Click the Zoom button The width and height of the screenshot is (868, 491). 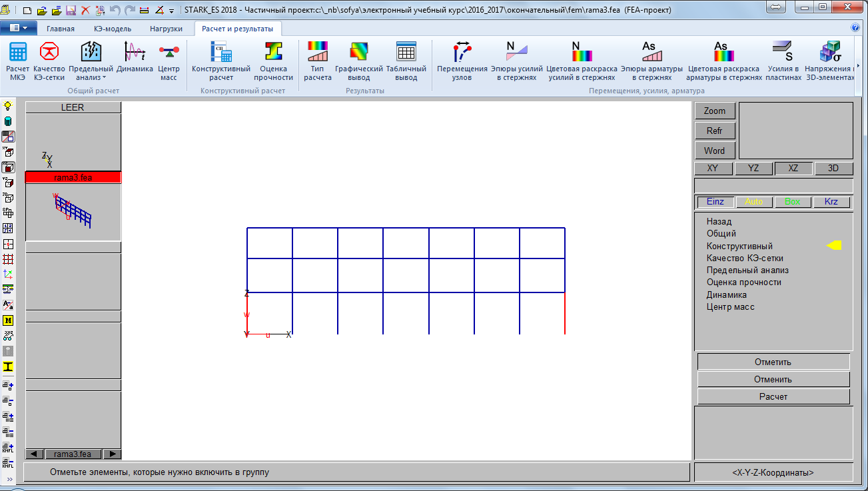(715, 111)
